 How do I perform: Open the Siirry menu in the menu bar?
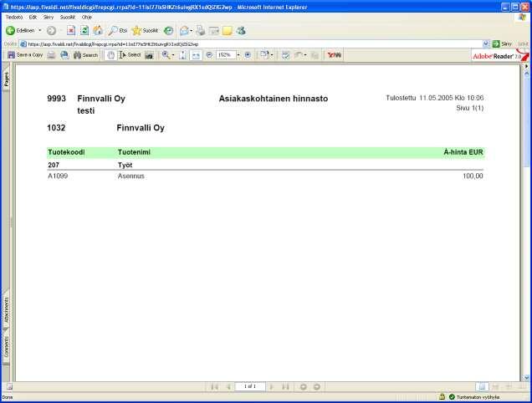pos(49,17)
